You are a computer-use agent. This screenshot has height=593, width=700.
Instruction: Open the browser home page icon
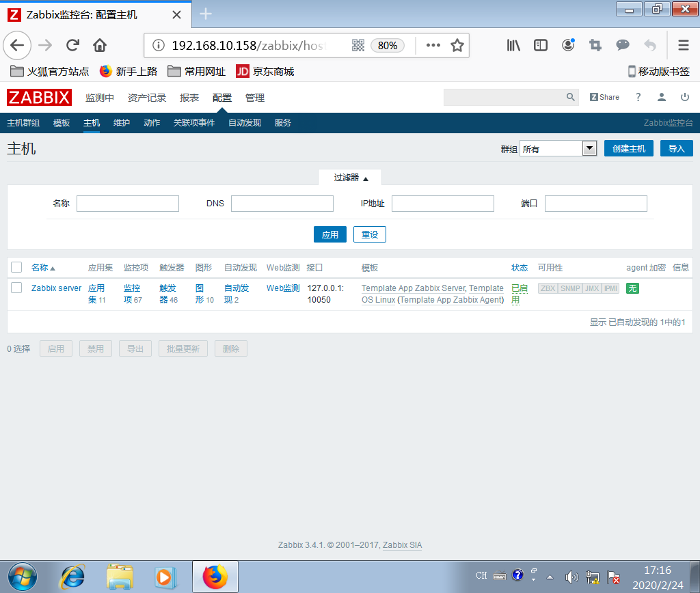100,45
